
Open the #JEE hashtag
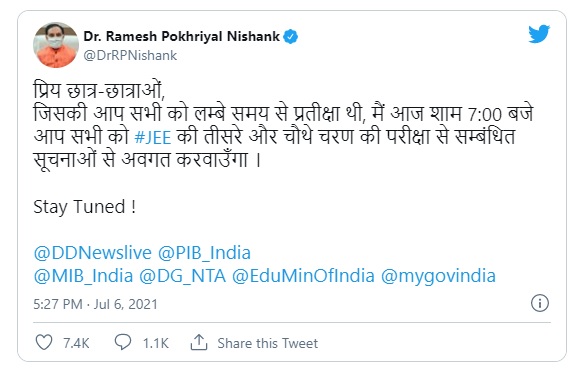pyautogui.click(x=153, y=138)
